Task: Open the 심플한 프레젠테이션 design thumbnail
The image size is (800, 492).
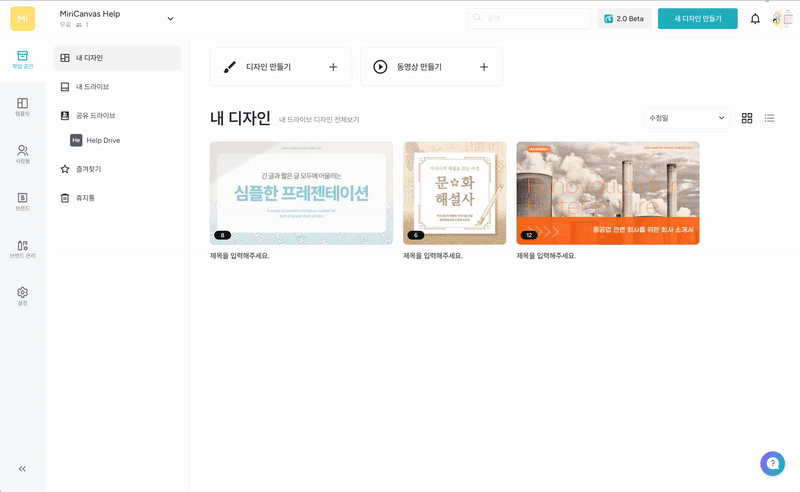Action: tap(301, 193)
